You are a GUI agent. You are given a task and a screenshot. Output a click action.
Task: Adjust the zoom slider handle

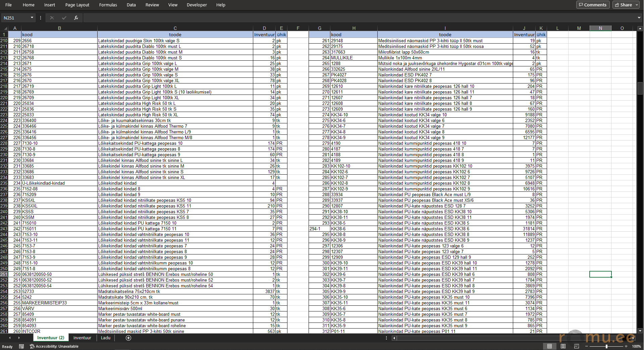(606, 346)
